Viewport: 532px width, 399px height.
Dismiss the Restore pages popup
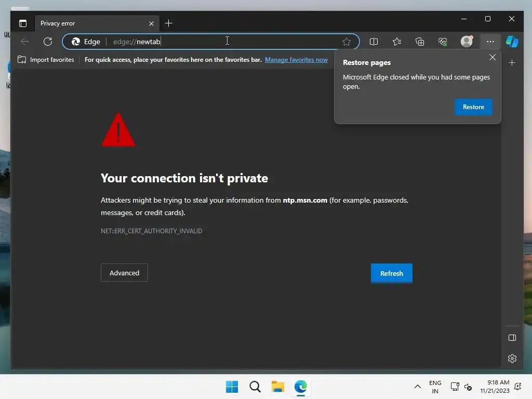[x=493, y=57]
